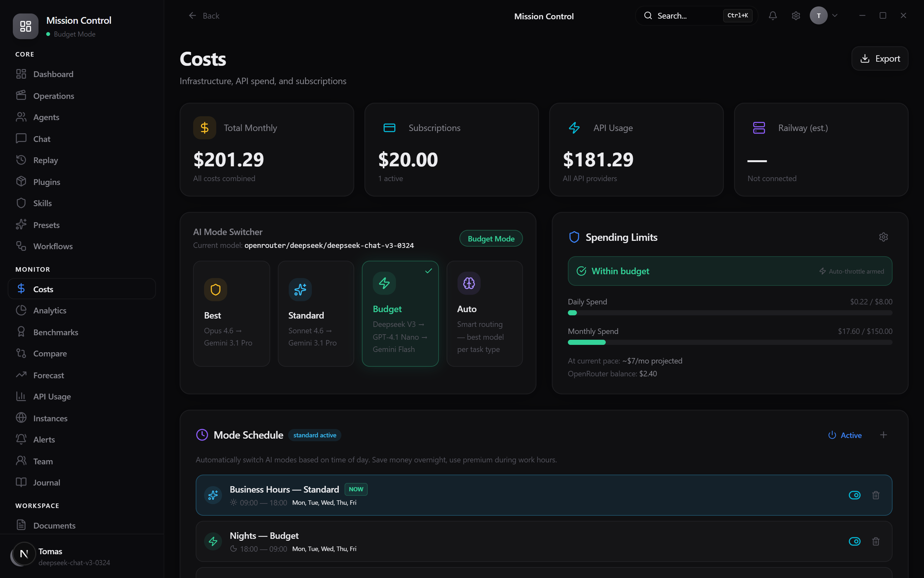Delete the Nights — Budget schedule
The image size is (924, 578).
(x=876, y=541)
